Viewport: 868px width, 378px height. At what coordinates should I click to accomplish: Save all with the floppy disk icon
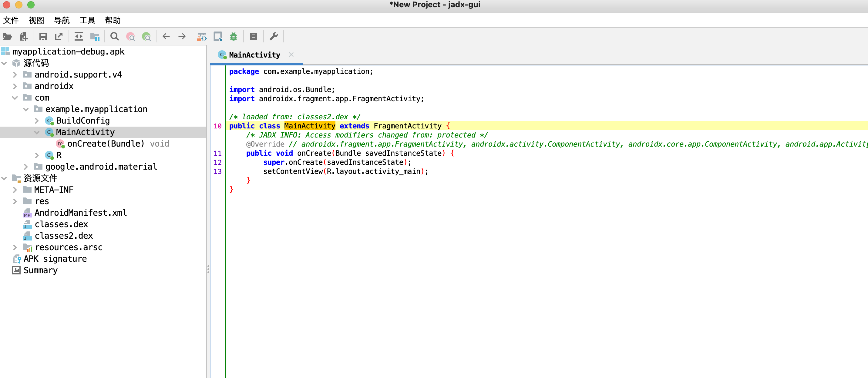tap(43, 37)
